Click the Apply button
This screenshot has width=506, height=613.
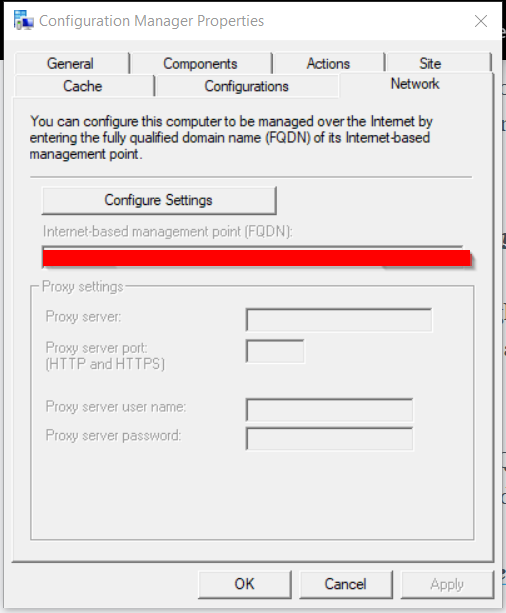[447, 584]
